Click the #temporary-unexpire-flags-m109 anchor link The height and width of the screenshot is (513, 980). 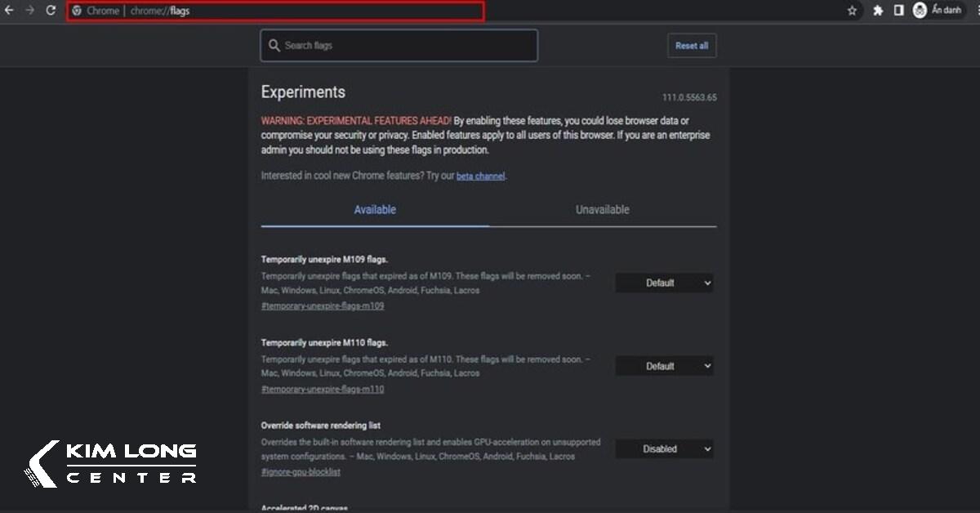coord(323,306)
